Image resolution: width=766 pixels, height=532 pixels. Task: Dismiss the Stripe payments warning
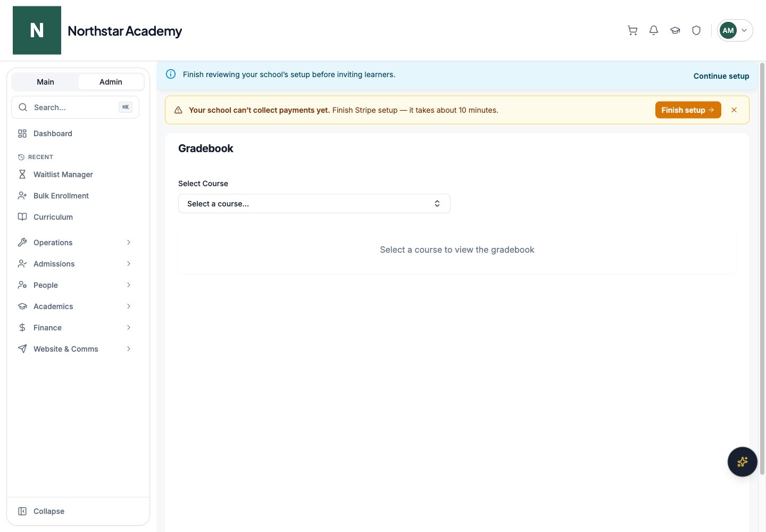(x=734, y=110)
